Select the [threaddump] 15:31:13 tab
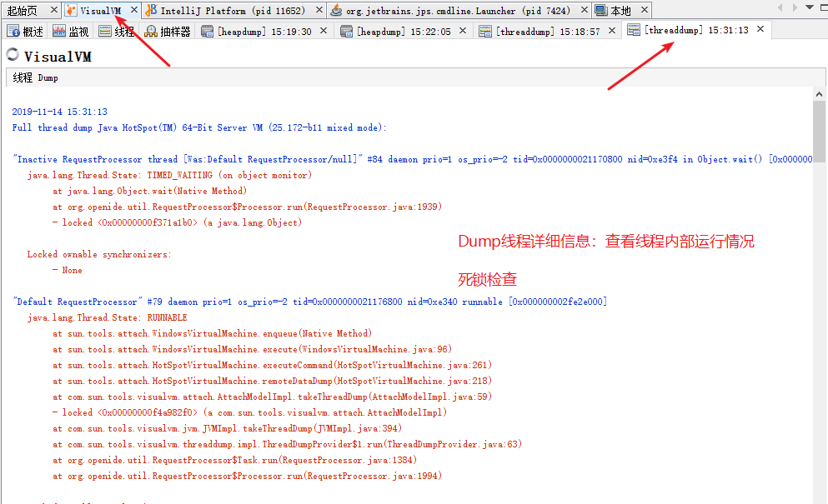Viewport: 828px width, 504px height. 696,30
